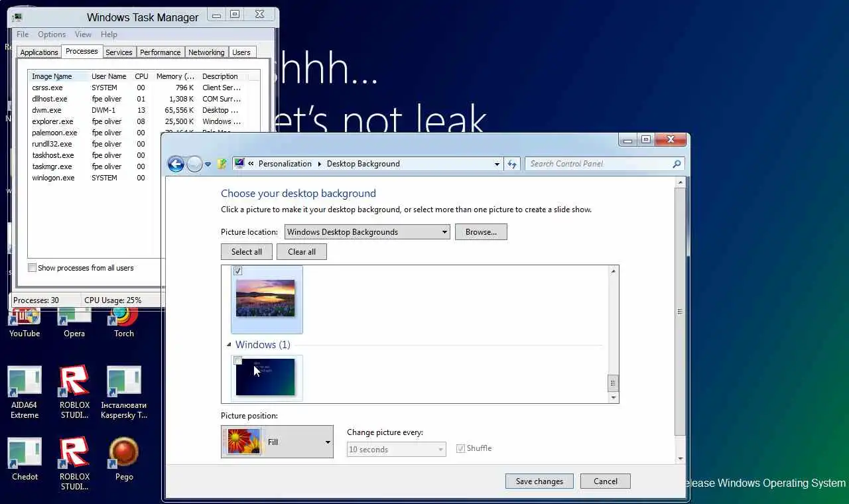
Task: Click the refresh icon beside address bar
Action: [x=512, y=164]
